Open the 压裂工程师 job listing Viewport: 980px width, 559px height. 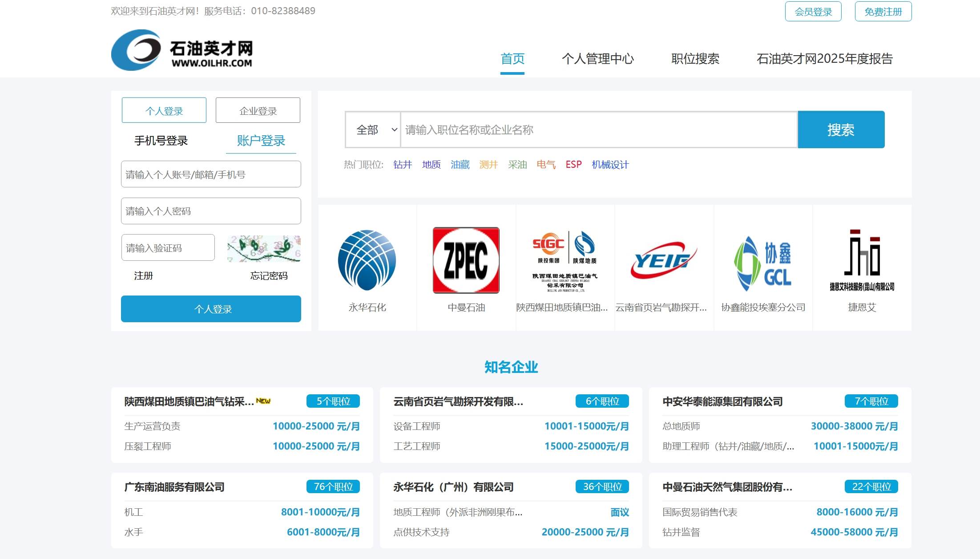point(148,446)
